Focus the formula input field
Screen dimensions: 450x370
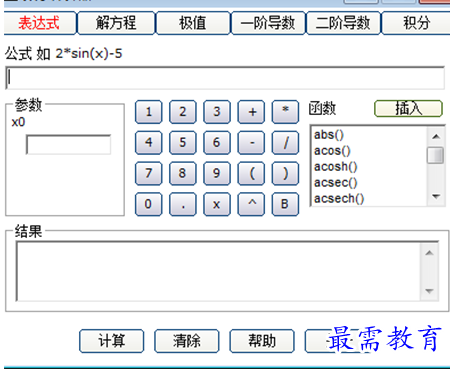coord(225,78)
